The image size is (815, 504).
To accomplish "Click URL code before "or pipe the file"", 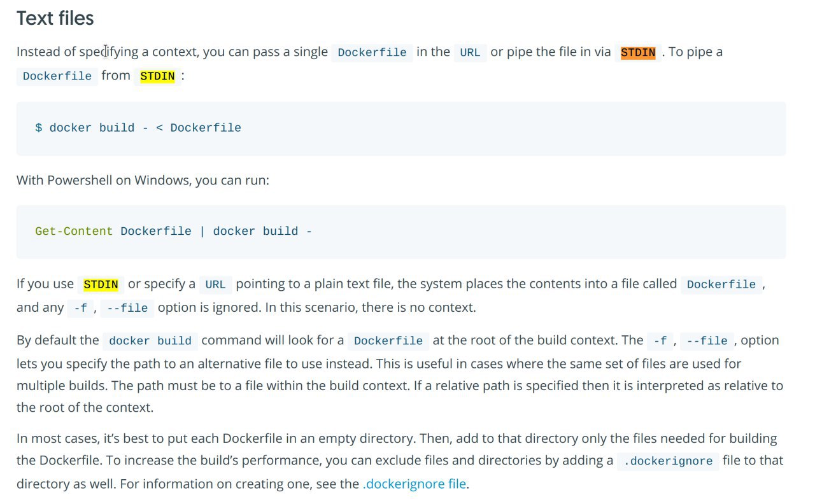I will 471,52.
